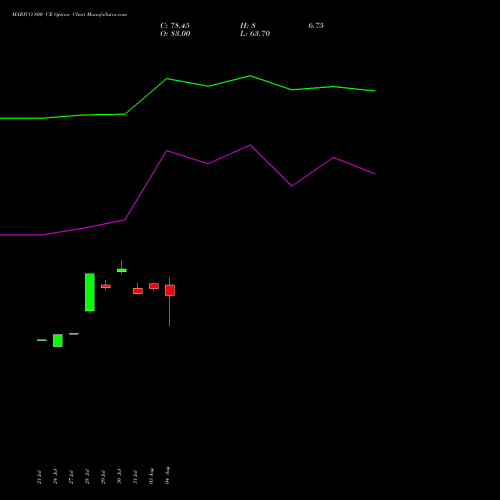Select the open value O: 83.00

[175, 34]
